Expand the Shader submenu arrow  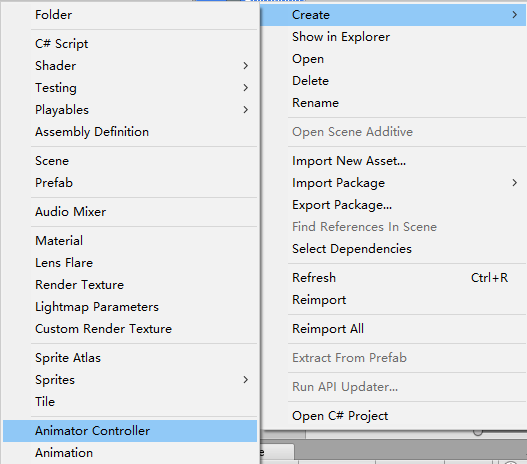coord(246,66)
